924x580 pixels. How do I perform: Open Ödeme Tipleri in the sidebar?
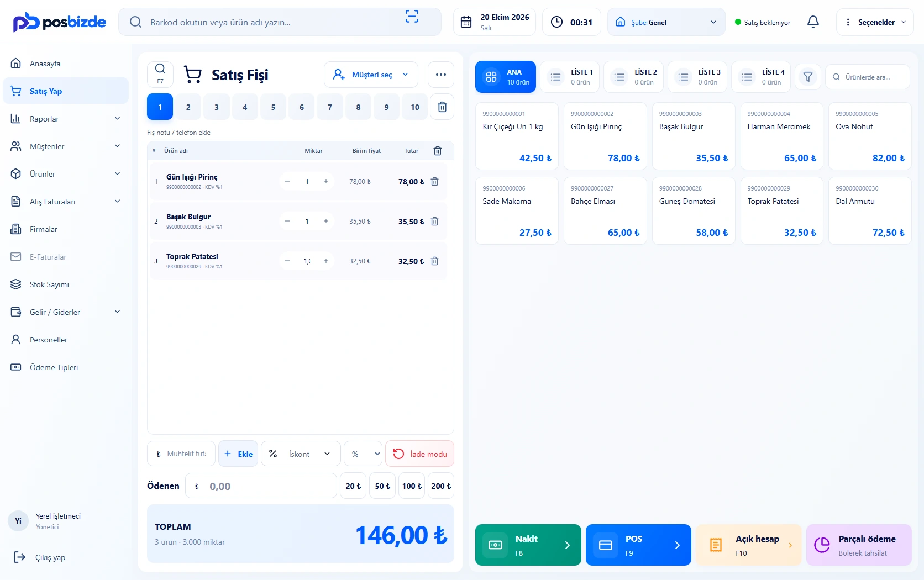(x=66, y=367)
